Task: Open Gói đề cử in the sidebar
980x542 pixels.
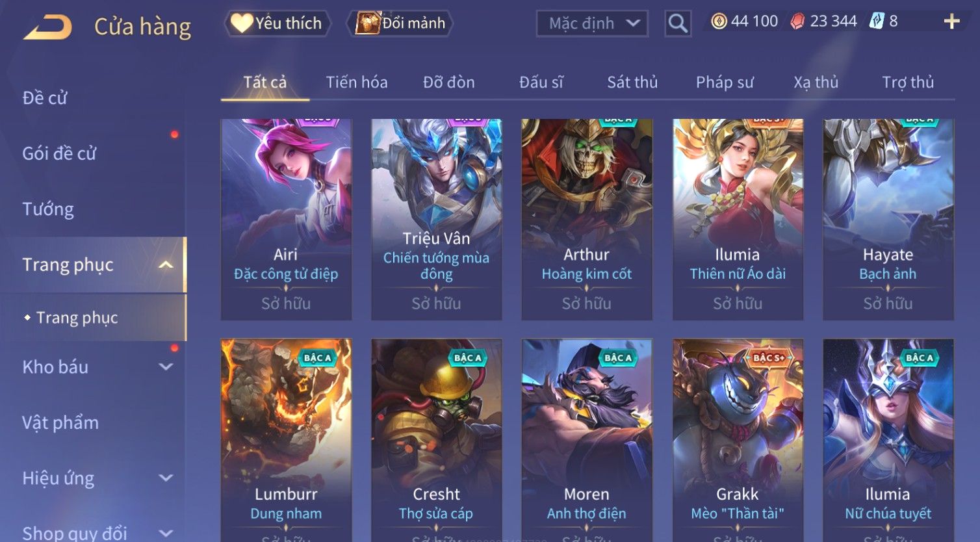Action: pos(59,153)
